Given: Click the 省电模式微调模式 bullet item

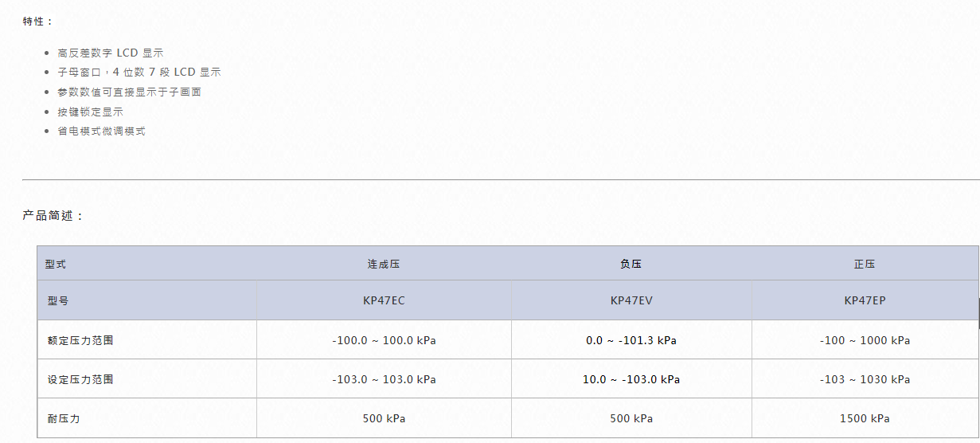Looking at the screenshot, I should point(101,131).
